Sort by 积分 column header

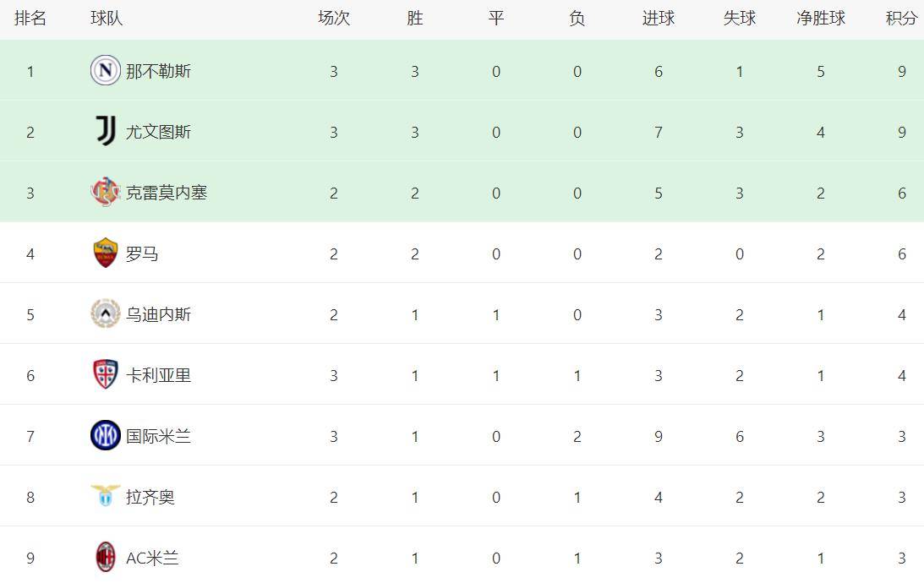901,19
